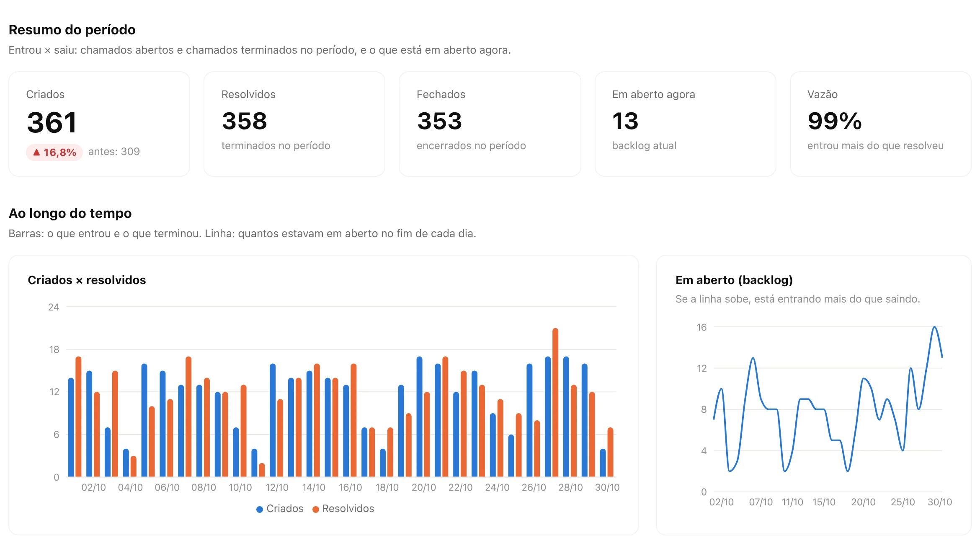Image resolution: width=980 pixels, height=538 pixels.
Task: Select the Fechados count 353
Action: pos(439,121)
